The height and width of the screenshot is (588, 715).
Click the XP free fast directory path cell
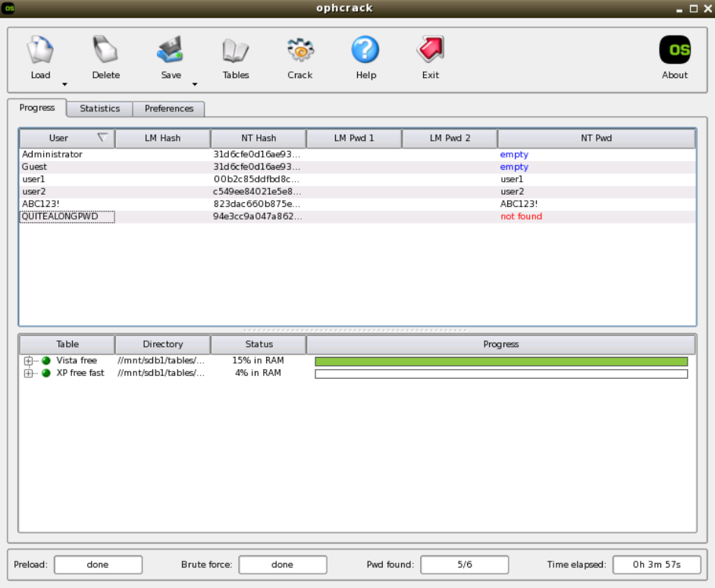[x=161, y=373]
